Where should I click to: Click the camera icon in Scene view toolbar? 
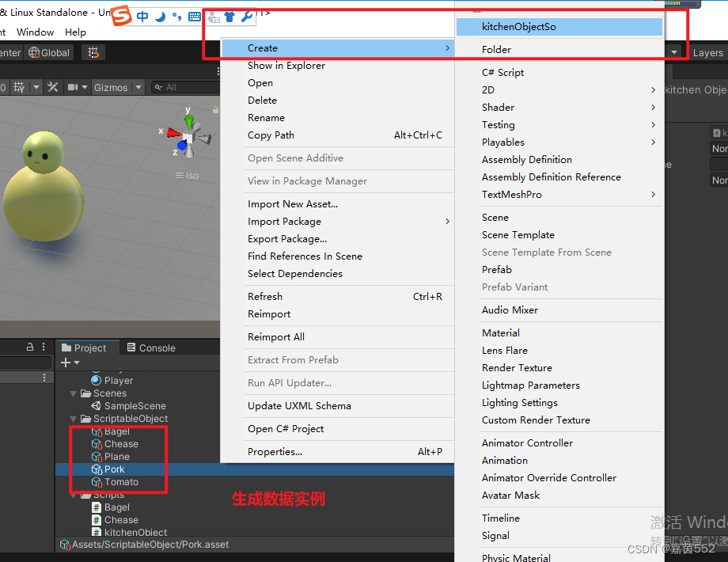tap(74, 86)
